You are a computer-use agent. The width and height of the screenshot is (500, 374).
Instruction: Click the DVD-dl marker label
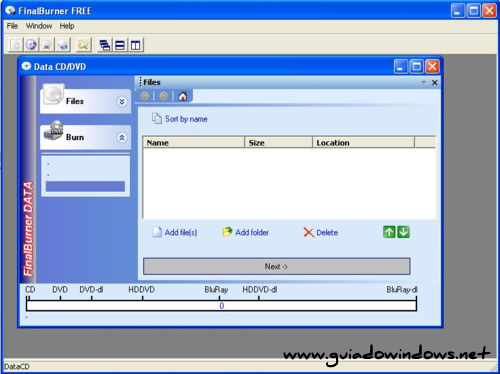pyautogui.click(x=91, y=290)
